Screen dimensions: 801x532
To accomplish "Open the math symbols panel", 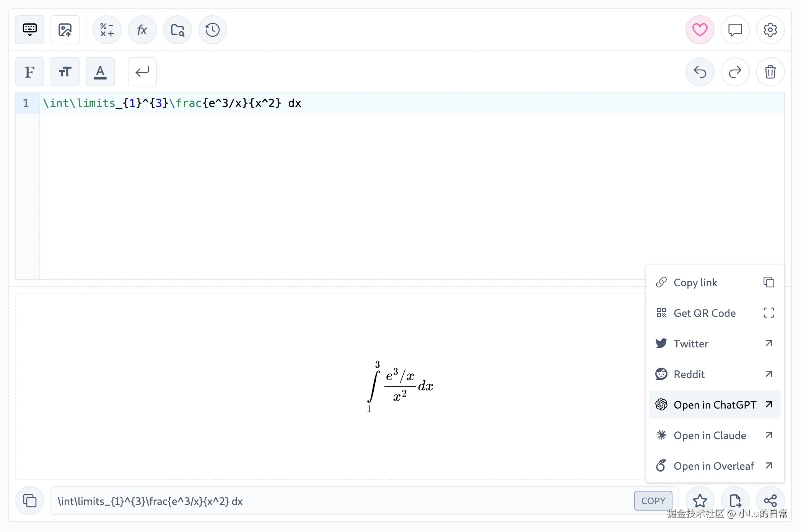I will click(107, 30).
